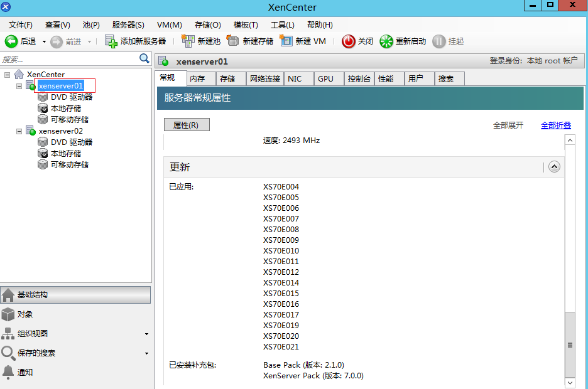
Task: Click the green Back arrow icon
Action: (11, 41)
